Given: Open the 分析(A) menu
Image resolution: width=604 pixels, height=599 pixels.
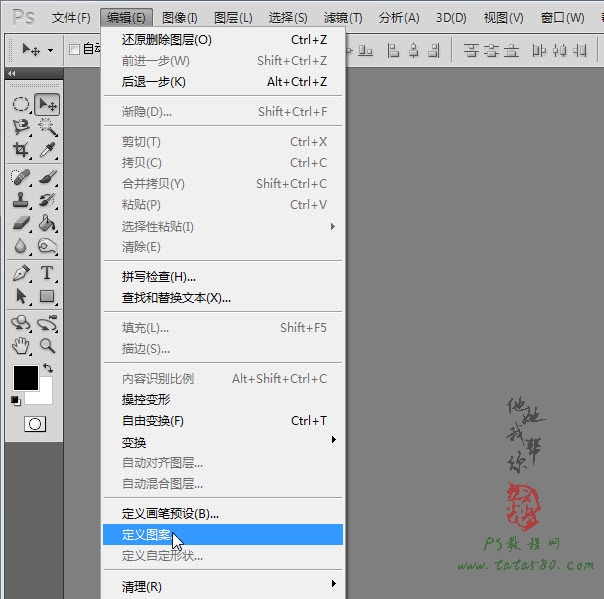Looking at the screenshot, I should pyautogui.click(x=399, y=18).
